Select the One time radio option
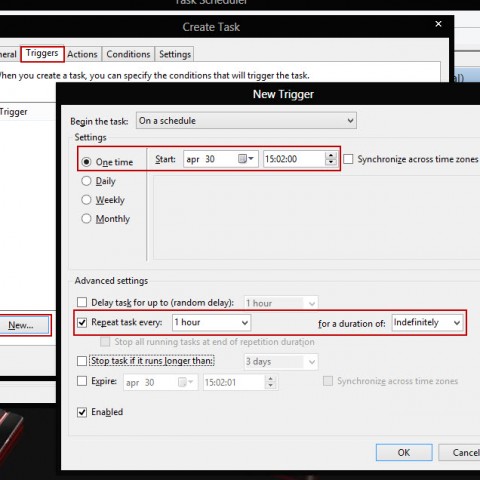 coord(86,162)
